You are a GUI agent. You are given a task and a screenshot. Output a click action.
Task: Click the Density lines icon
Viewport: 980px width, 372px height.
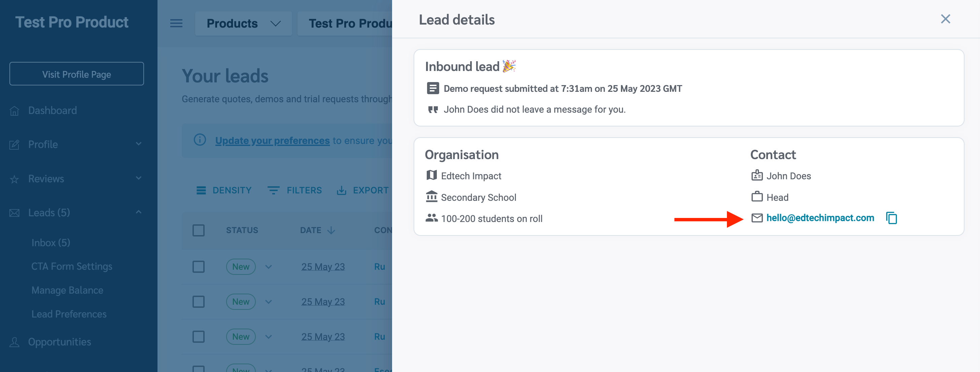(201, 190)
